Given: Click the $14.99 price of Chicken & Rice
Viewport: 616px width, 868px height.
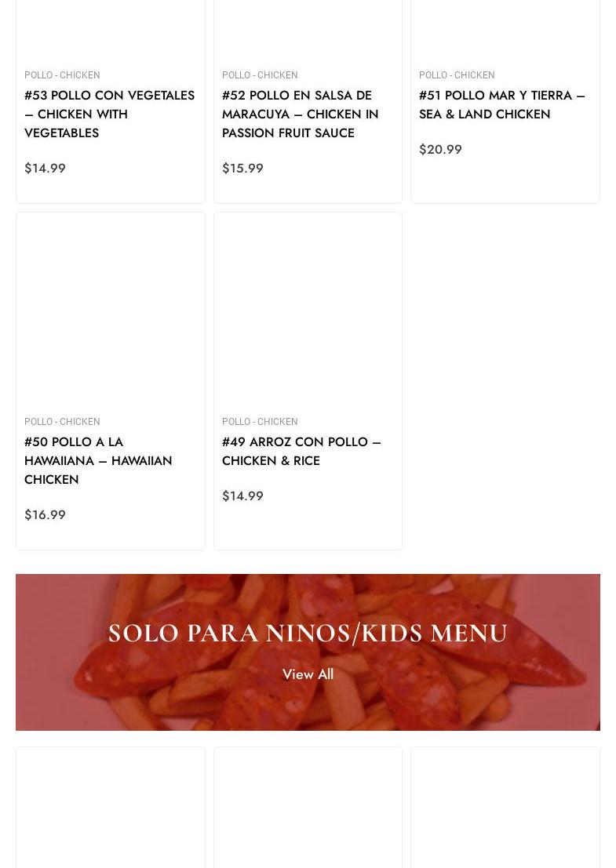Looking at the screenshot, I should 242,496.
